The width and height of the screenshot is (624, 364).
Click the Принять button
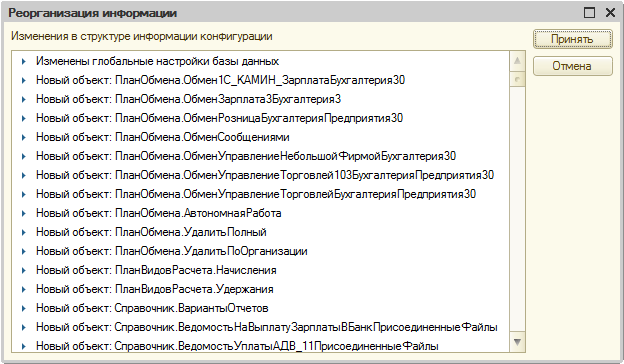pos(572,39)
